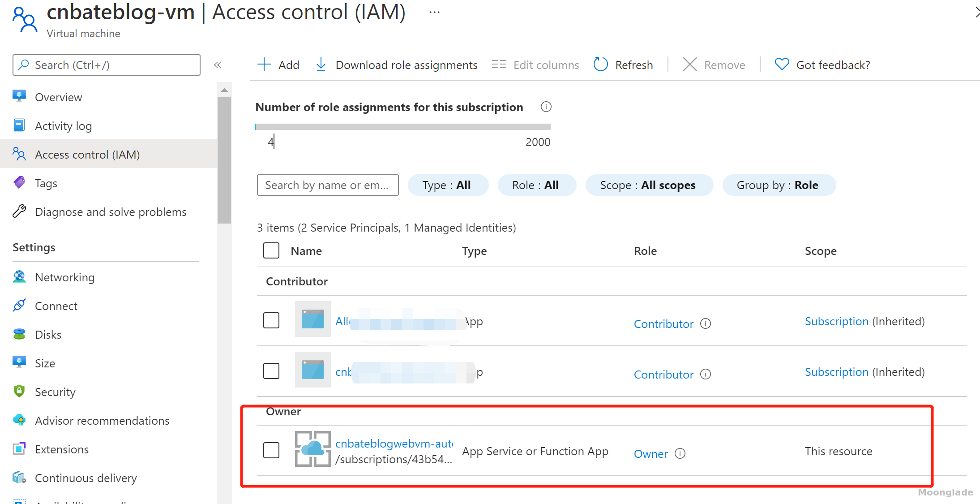Open the Type : All filter
This screenshot has width=980, height=504.
click(x=448, y=185)
